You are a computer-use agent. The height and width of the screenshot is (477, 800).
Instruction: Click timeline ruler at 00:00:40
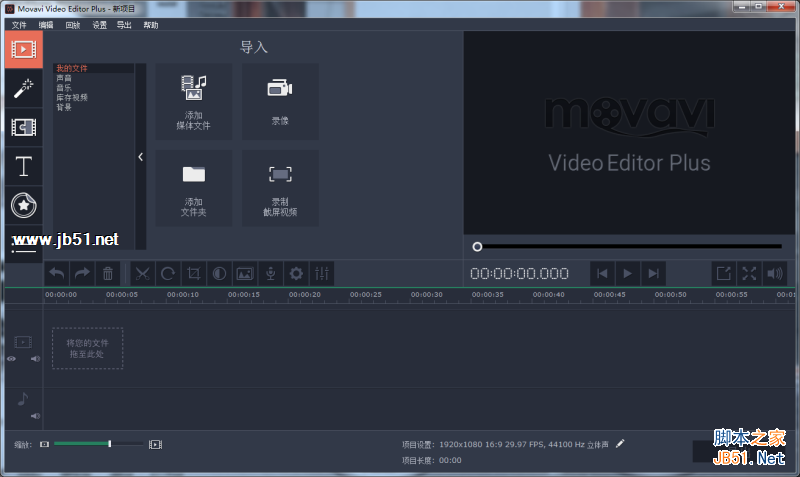click(548, 295)
